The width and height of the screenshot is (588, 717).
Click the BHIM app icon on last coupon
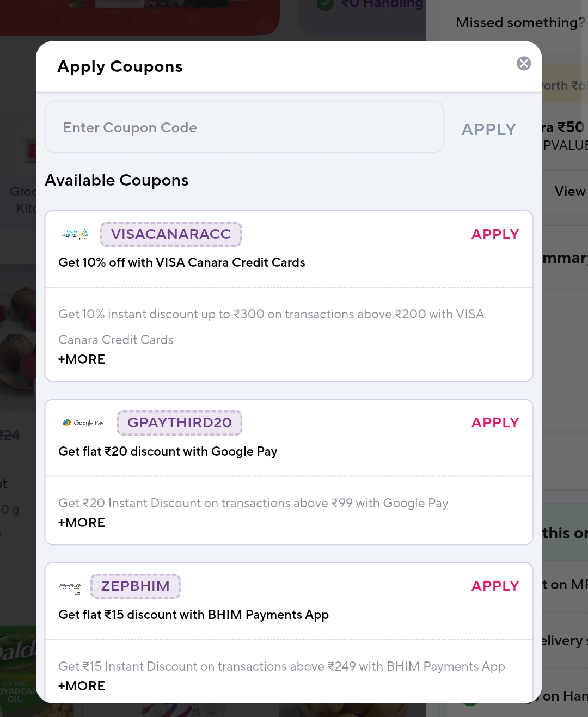pos(69,586)
